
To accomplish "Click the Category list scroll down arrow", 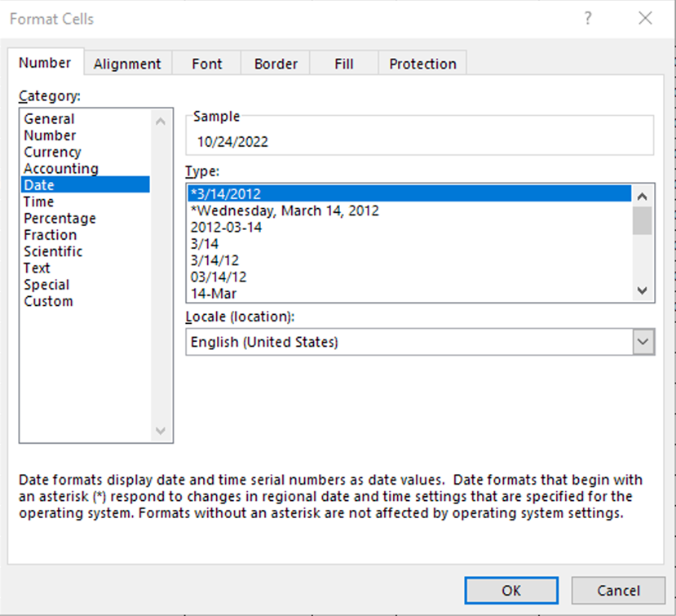I will [x=161, y=431].
